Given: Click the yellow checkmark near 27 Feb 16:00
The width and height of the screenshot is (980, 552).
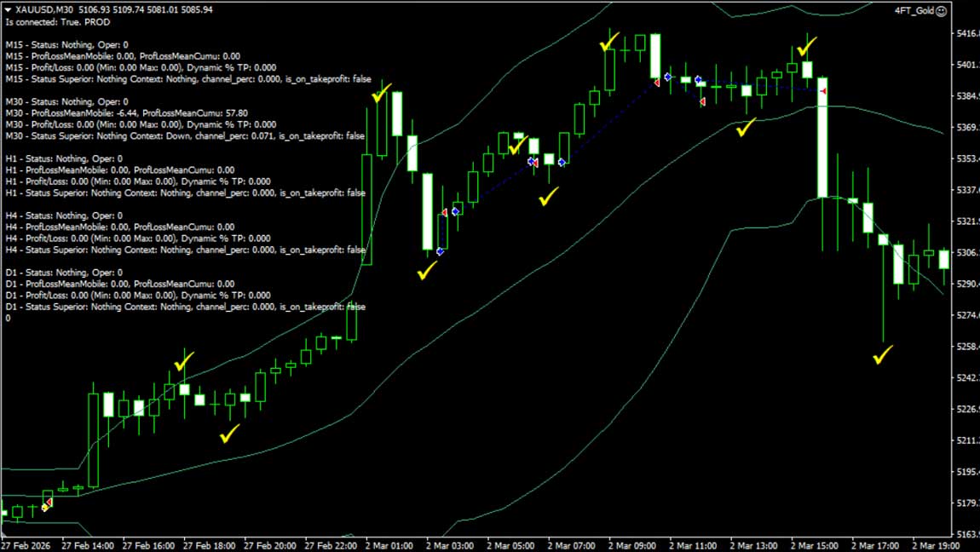Looking at the screenshot, I should pos(183,361).
